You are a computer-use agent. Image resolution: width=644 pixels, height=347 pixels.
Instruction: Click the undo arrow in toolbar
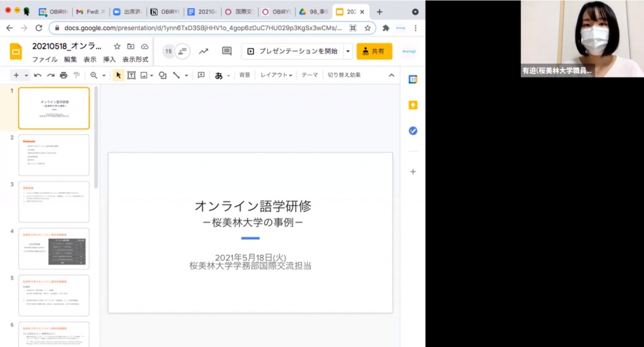pyautogui.click(x=38, y=75)
